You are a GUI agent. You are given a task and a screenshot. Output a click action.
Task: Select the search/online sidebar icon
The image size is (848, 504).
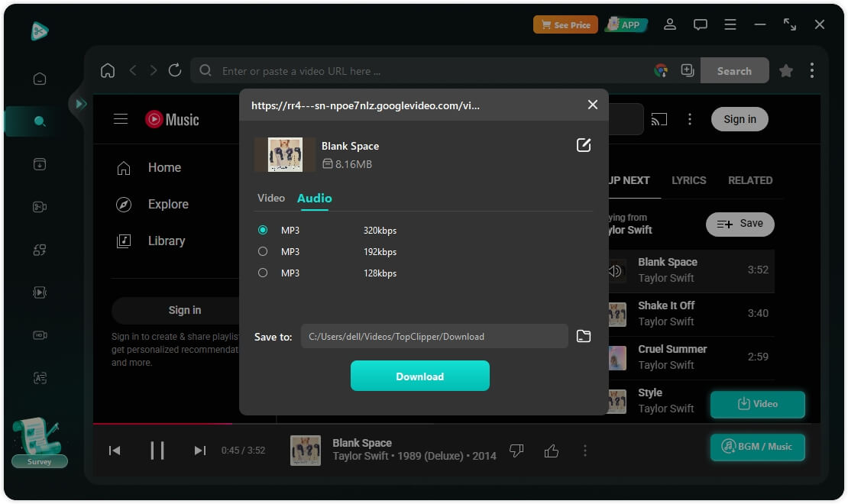click(x=40, y=121)
